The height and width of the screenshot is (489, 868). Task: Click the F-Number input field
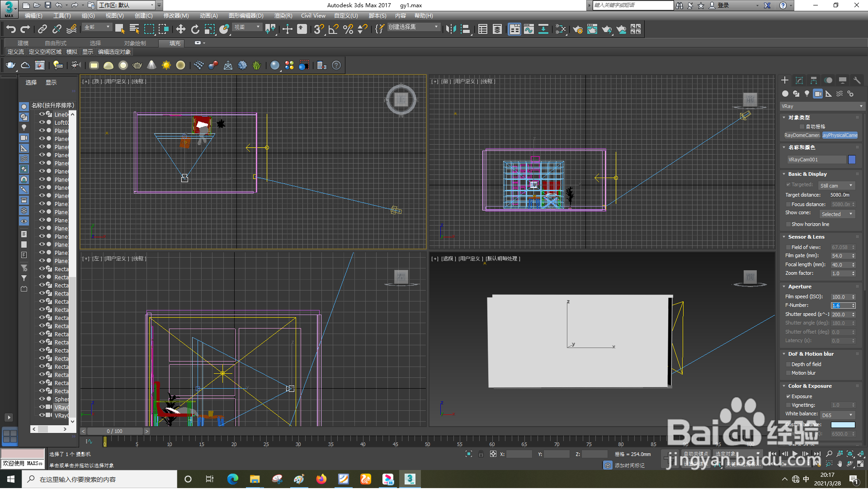pos(841,306)
